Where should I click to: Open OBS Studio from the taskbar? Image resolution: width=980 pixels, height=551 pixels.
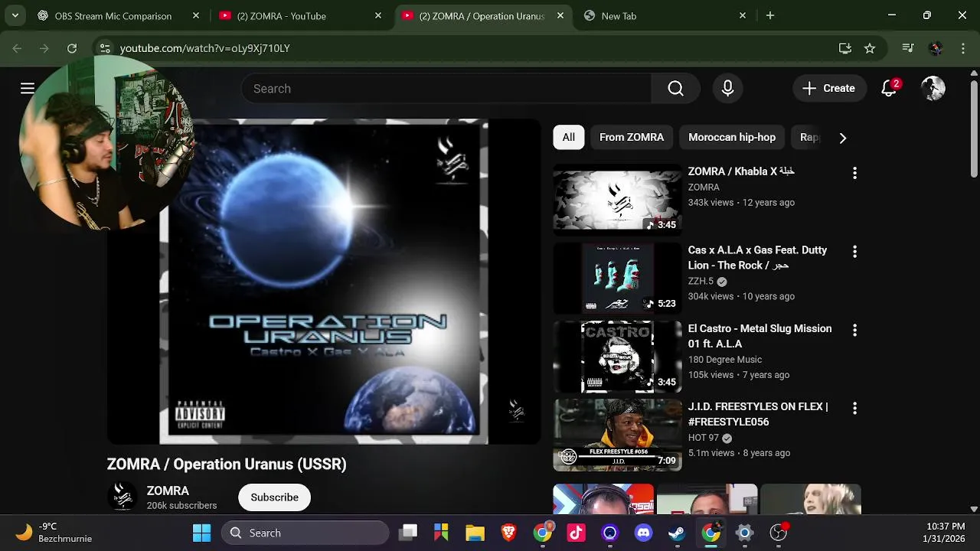point(778,533)
